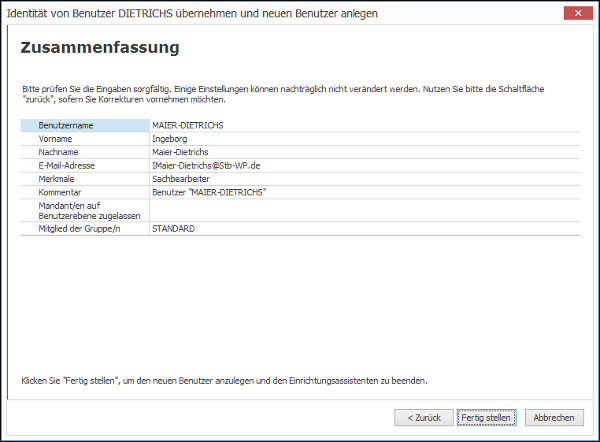
Task: Select the email IMaier-Dietrichs@Stb-WP.de
Action: click(206, 166)
